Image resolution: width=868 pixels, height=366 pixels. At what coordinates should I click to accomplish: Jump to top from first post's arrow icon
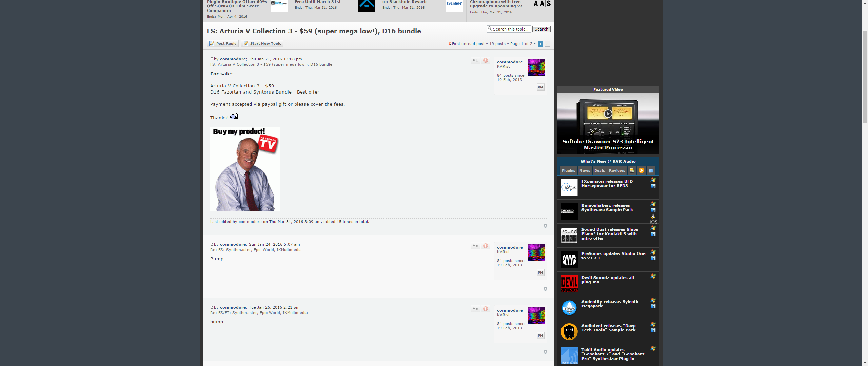coord(545,226)
